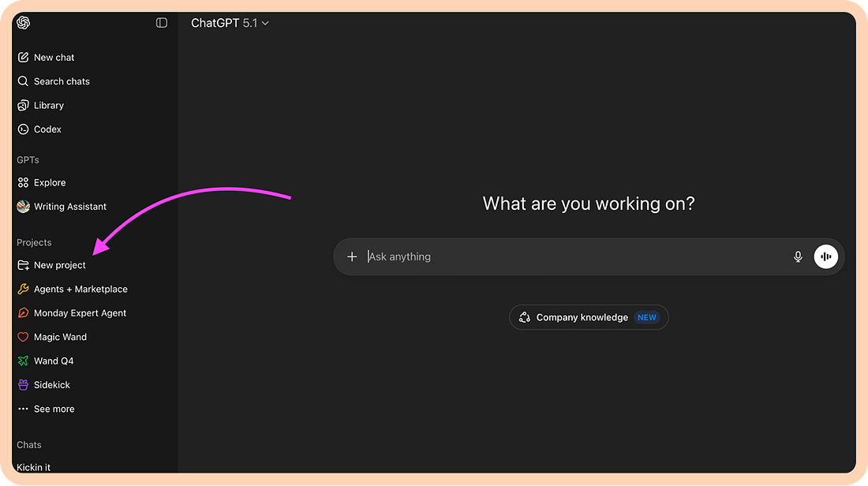Click the Magic Wand heart icon
The height and width of the screenshot is (486, 868).
pyautogui.click(x=23, y=337)
